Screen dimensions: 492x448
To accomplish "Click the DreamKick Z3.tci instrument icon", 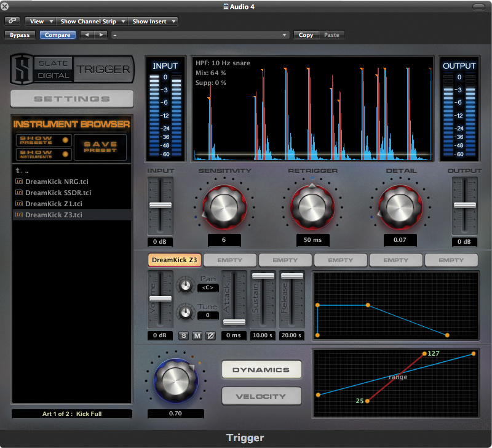I will point(19,215).
